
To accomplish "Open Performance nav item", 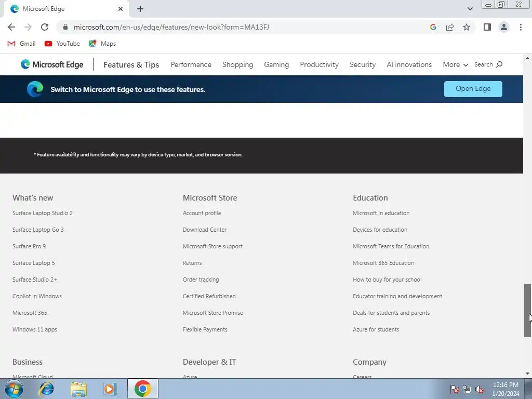I will [x=191, y=64].
